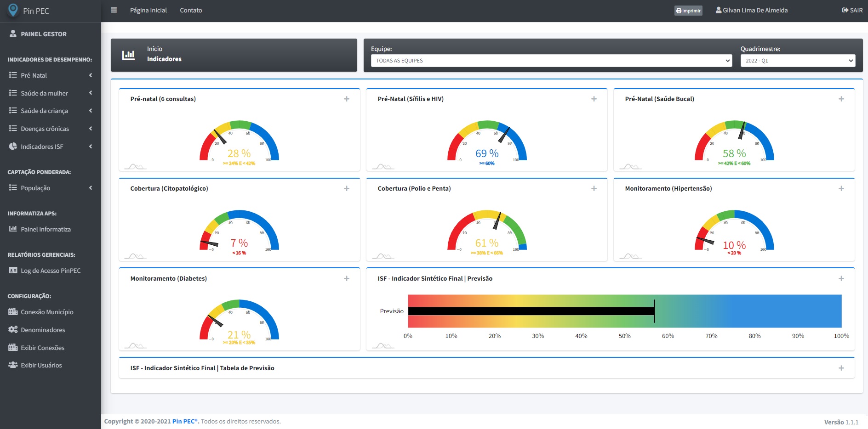This screenshot has width=868, height=429.
Task: Expand the Cobertura (Citopatológico) card plus
Action: point(347,188)
